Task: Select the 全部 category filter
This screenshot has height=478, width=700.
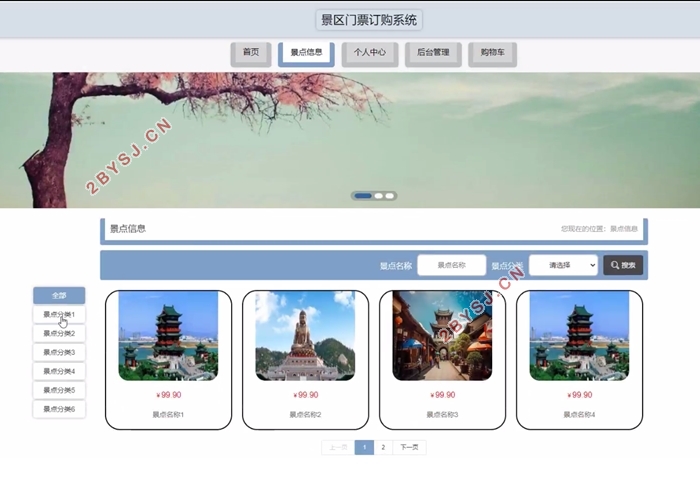Action: click(x=59, y=296)
